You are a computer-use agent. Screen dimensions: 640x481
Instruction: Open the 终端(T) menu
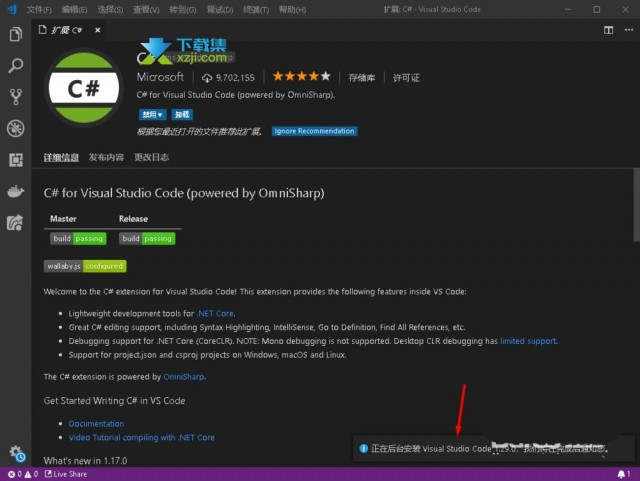[x=256, y=9]
